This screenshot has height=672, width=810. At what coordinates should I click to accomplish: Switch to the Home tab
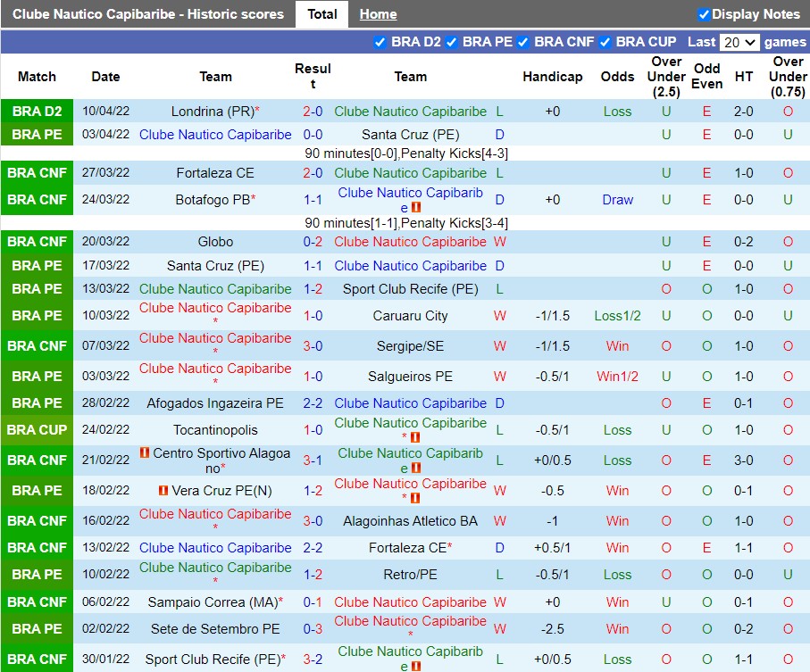pyautogui.click(x=378, y=14)
